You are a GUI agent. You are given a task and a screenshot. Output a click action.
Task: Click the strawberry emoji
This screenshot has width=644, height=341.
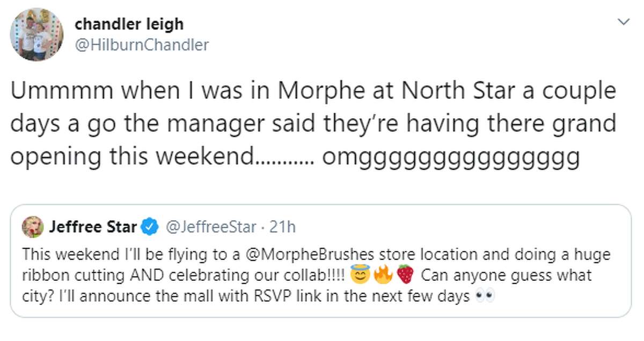coord(406,276)
